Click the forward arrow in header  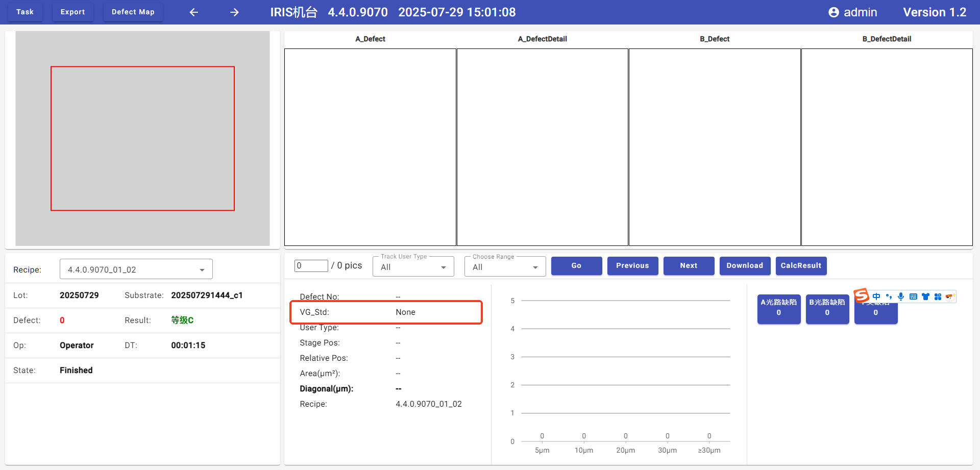[234, 12]
